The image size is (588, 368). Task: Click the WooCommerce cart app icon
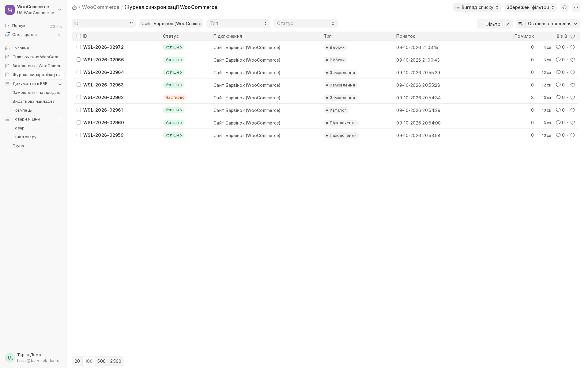pos(10,10)
